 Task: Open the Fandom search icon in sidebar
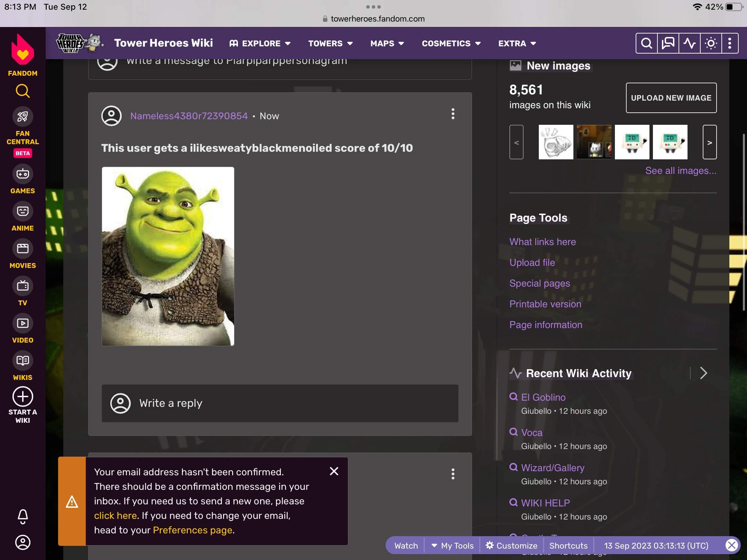coord(22,91)
